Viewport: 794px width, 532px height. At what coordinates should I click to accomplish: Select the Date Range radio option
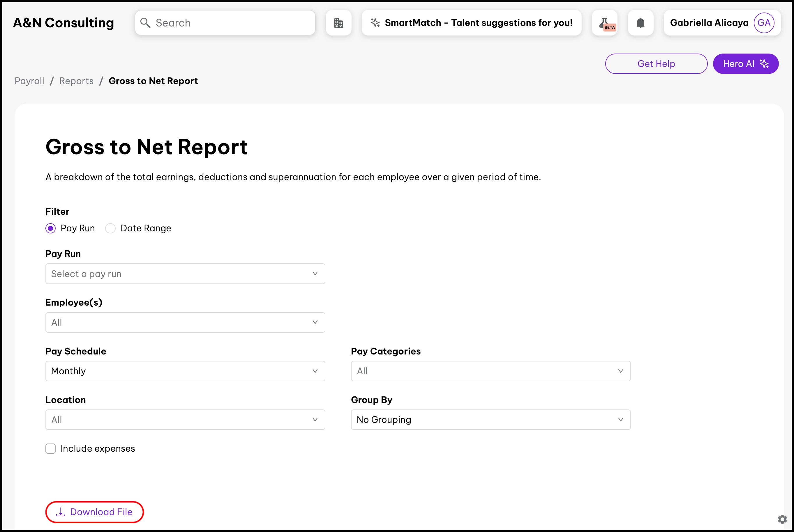pos(110,228)
